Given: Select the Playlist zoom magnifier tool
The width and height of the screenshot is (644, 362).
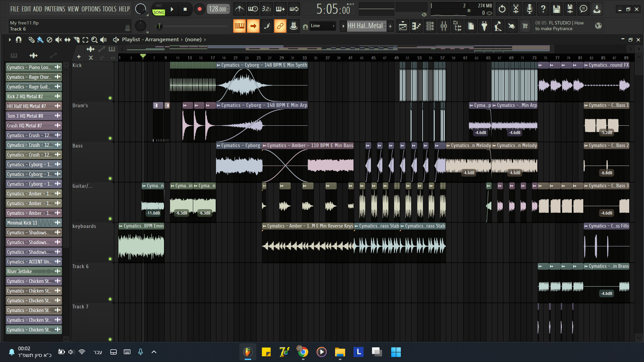Looking at the screenshot, I should [95, 40].
